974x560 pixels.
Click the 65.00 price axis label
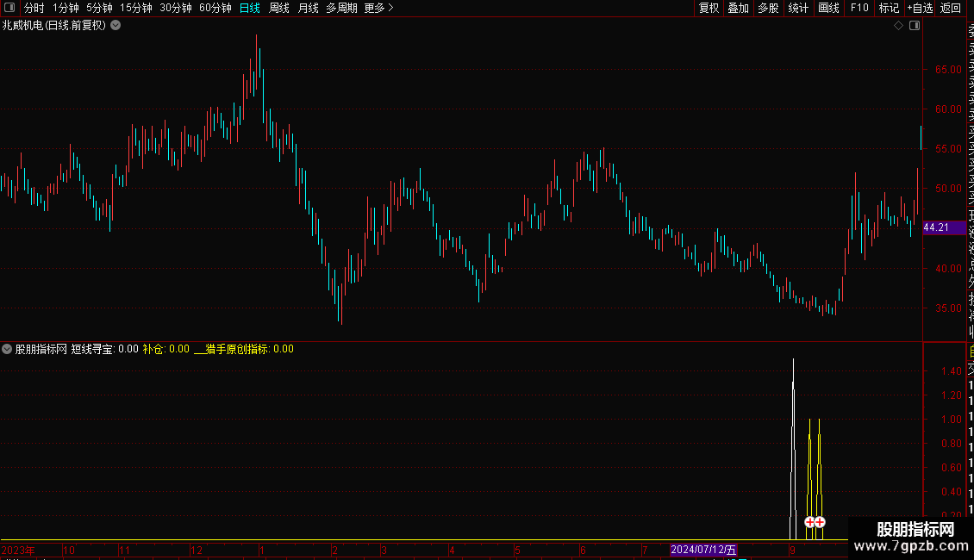tap(948, 70)
